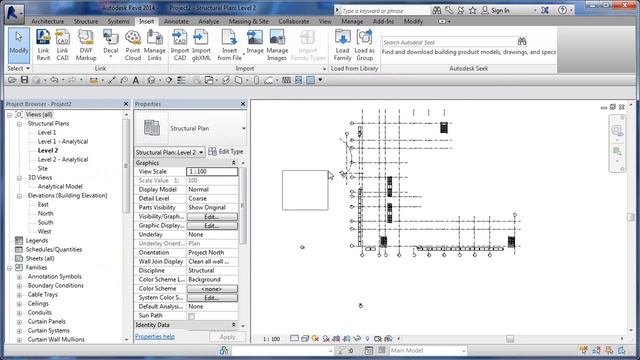Open the Select panel dropdown

point(19,69)
